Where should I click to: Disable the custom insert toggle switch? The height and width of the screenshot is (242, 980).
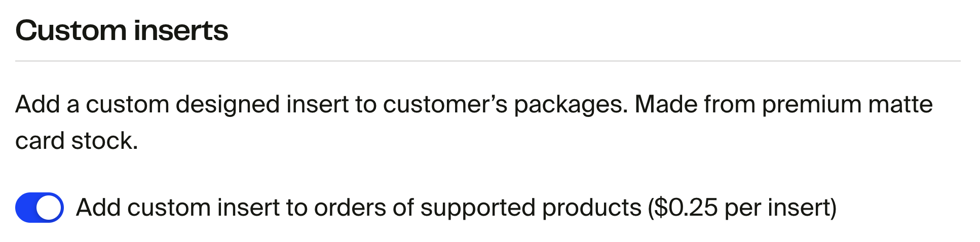(40, 208)
